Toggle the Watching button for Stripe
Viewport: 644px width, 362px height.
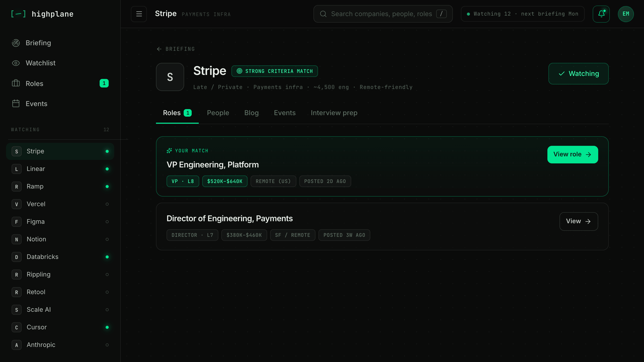point(578,74)
